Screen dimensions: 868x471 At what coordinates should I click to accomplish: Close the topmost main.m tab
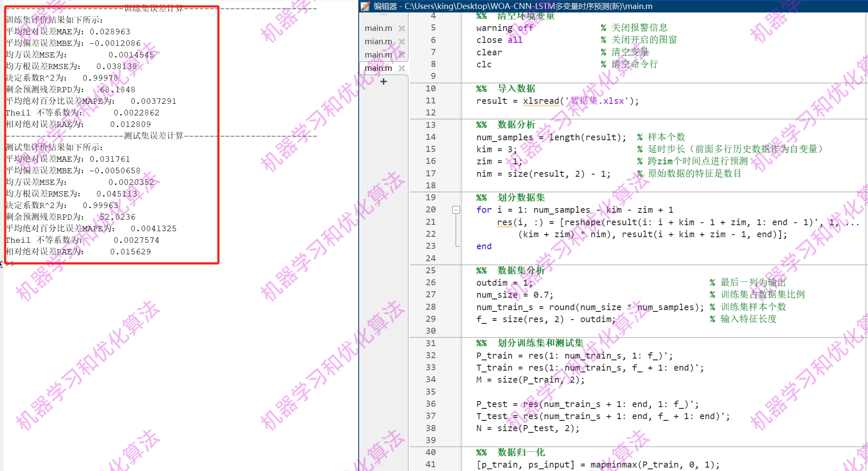[x=402, y=28]
